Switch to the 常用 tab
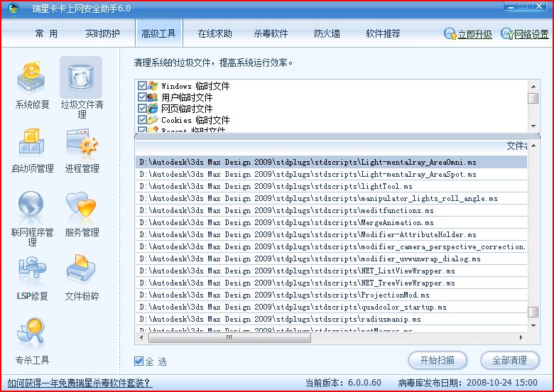Viewport: 554px width, 392px height. [46, 33]
